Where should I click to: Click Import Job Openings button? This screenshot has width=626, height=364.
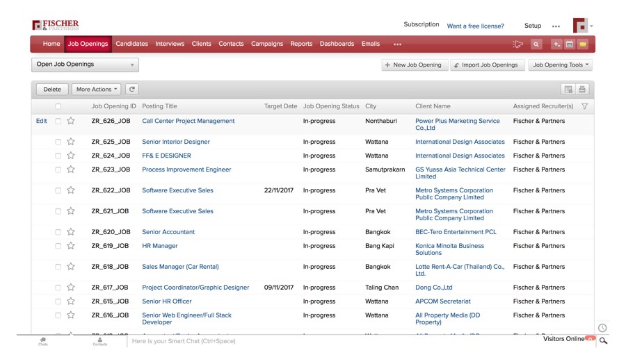pyautogui.click(x=486, y=65)
